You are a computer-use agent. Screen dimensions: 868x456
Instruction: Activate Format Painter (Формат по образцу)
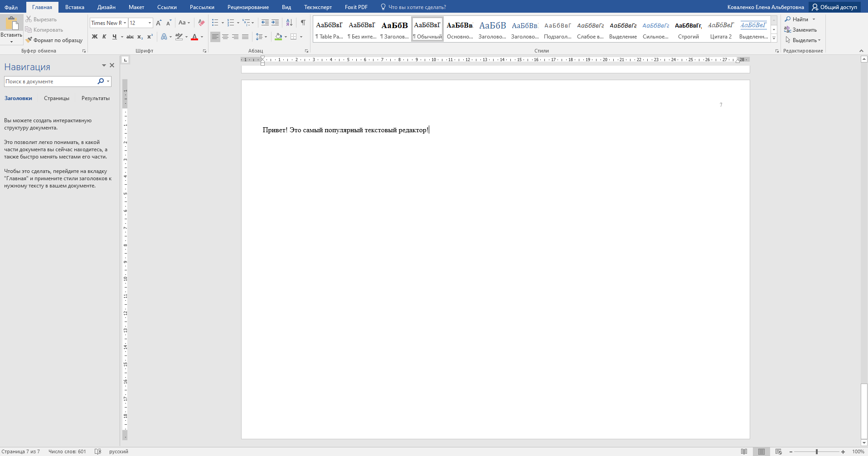(x=54, y=40)
